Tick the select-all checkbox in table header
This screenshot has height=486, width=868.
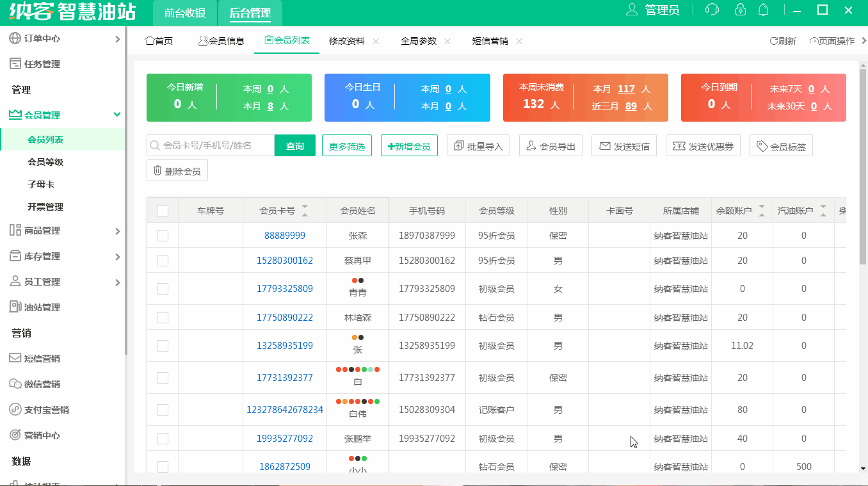(163, 211)
